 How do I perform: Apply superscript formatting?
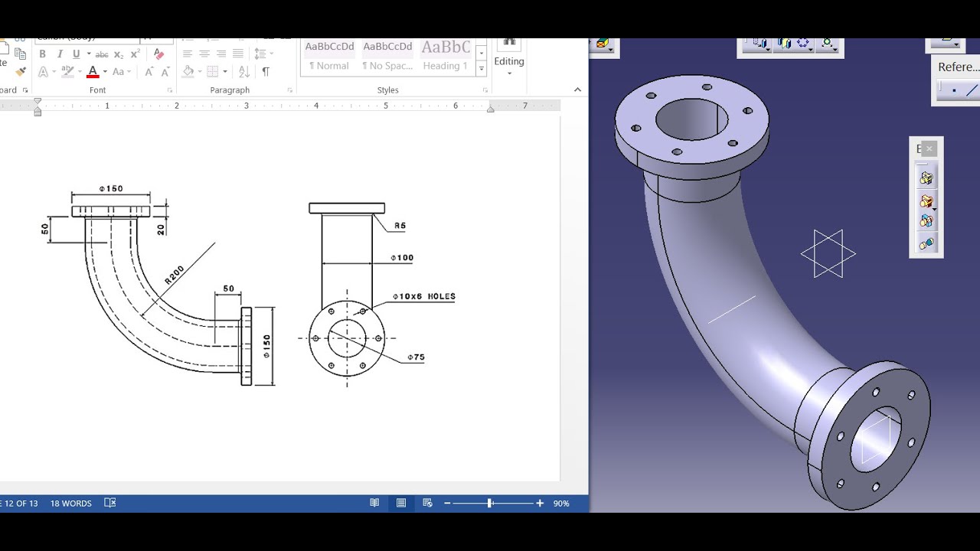(136, 54)
